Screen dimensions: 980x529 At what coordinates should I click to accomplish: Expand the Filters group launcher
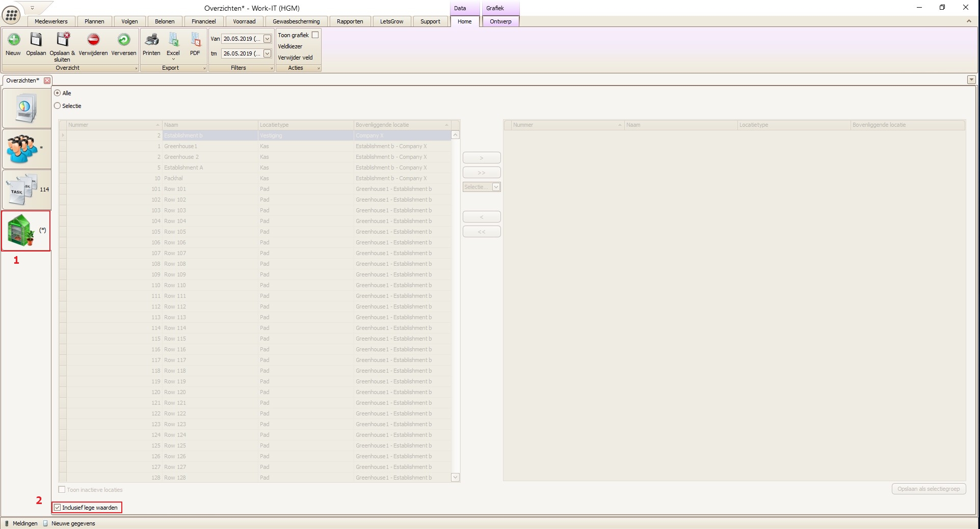click(272, 68)
